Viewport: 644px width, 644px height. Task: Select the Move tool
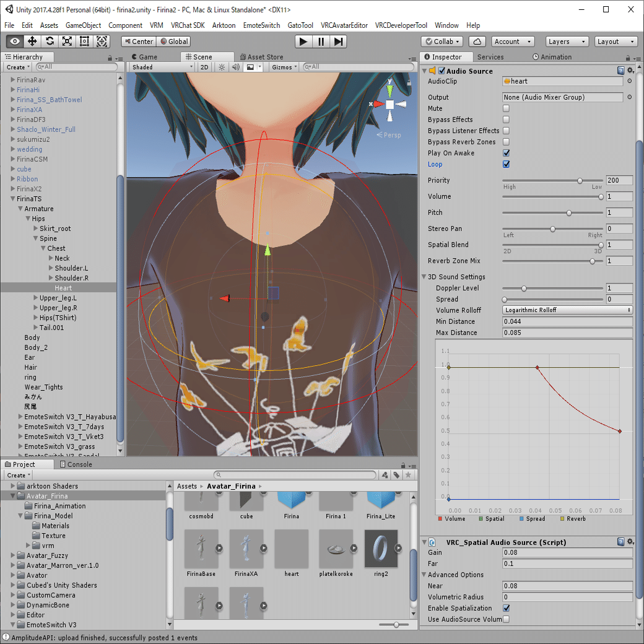tap(32, 41)
